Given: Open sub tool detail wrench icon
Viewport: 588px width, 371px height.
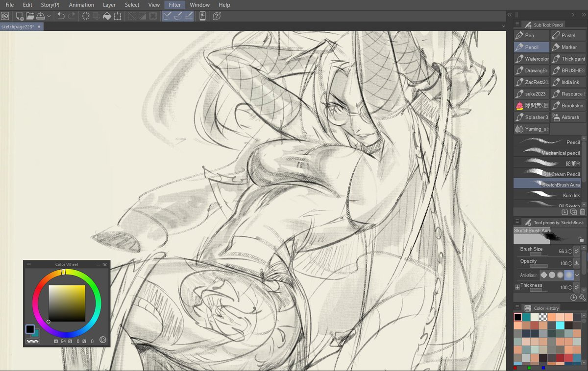Looking at the screenshot, I should pyautogui.click(x=582, y=297).
